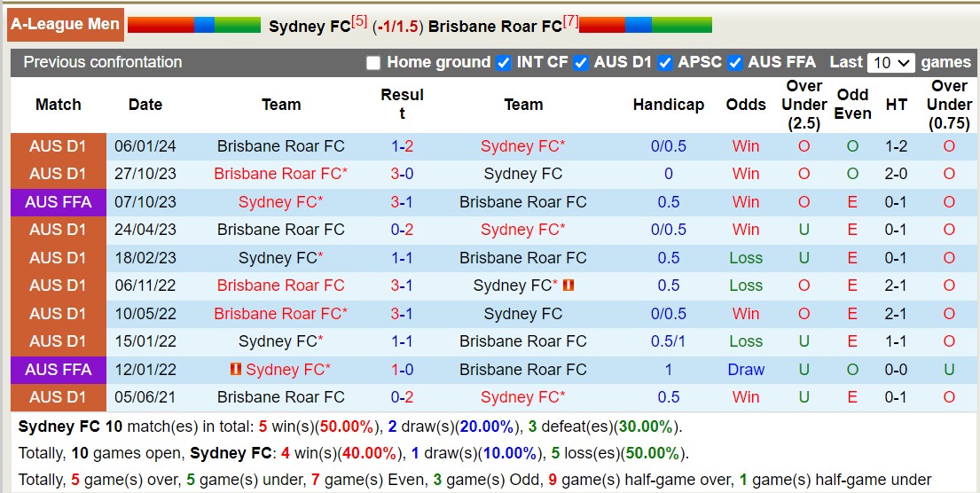
Task: Open the 1-2 result from 06/01/24
Action: click(402, 146)
